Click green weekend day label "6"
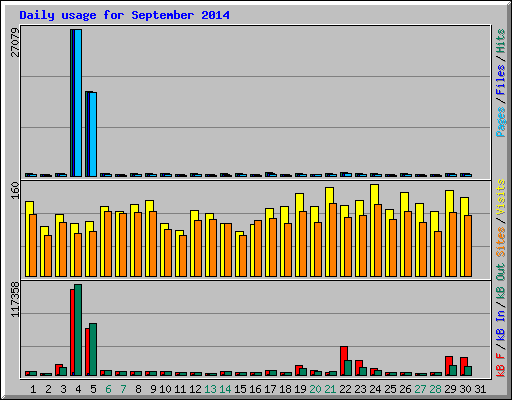Viewport: 512px width, 400px height. [x=108, y=389]
